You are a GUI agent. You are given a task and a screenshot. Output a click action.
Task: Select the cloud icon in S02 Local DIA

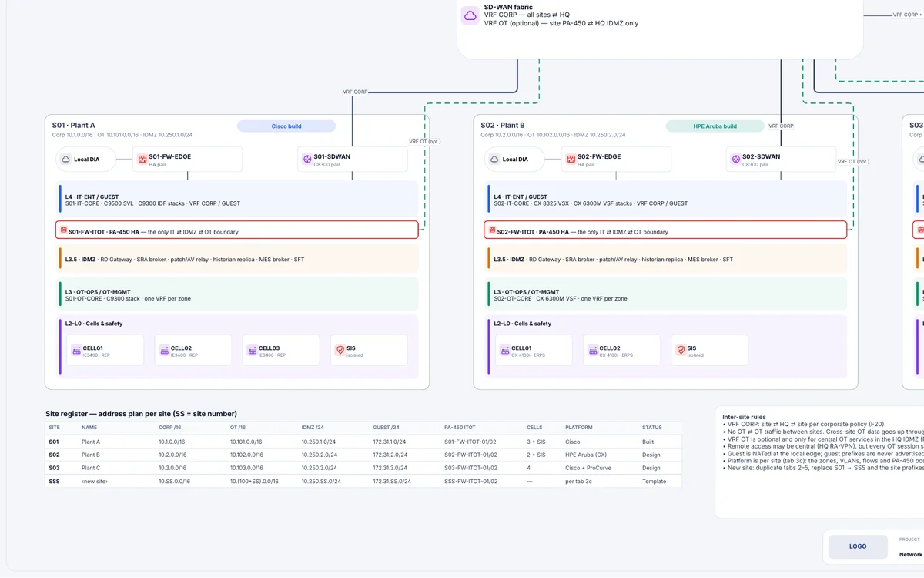[x=494, y=160]
